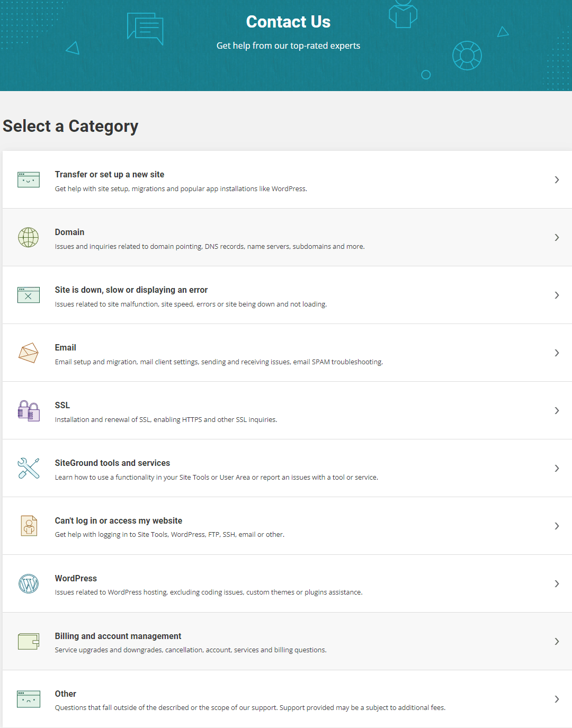Image resolution: width=572 pixels, height=728 pixels.
Task: Select the Transfer or set up a new site title
Action: tap(110, 174)
